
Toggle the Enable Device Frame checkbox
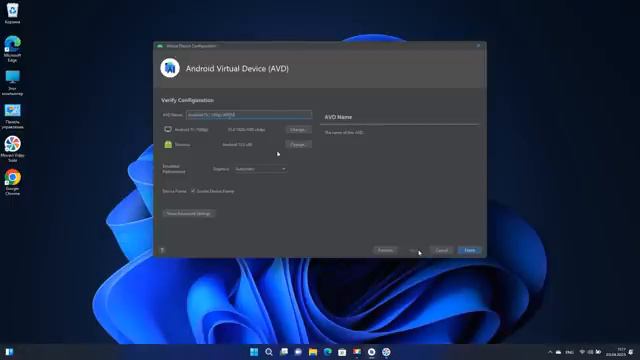(x=193, y=191)
